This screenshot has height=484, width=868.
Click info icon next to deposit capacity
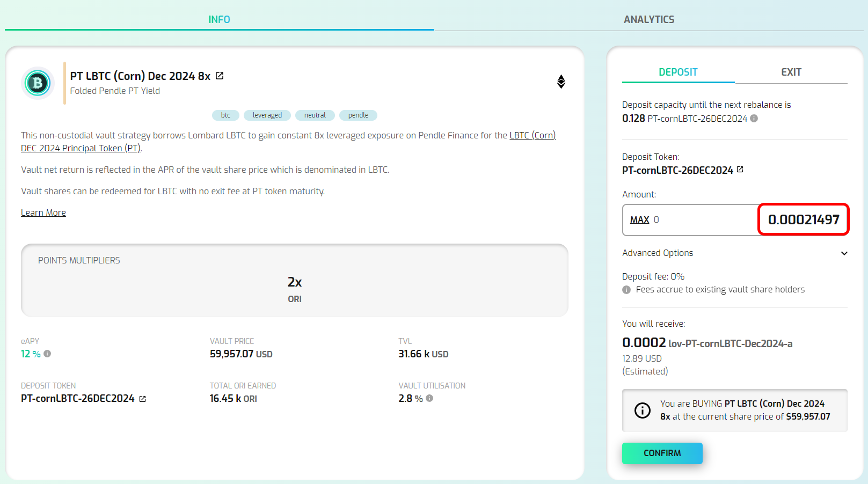point(754,119)
